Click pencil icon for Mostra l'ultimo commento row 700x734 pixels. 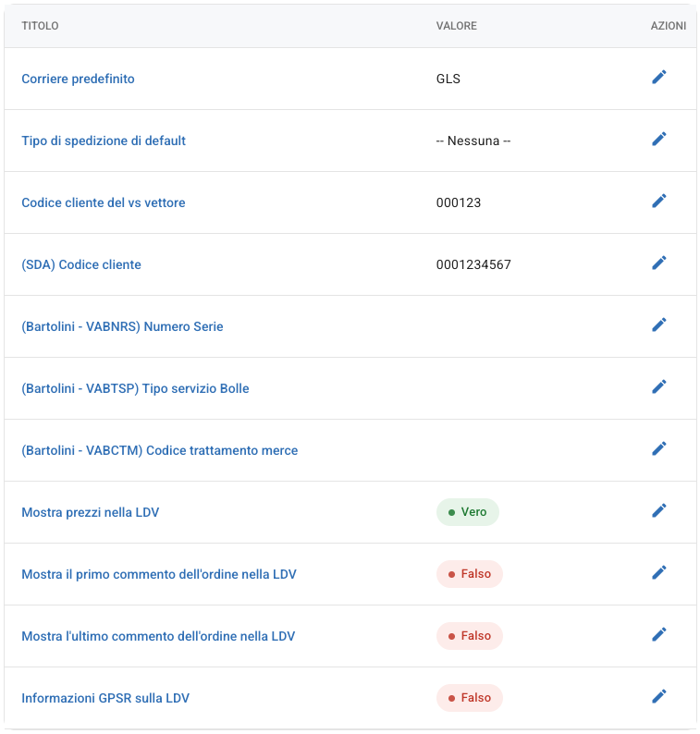click(658, 635)
